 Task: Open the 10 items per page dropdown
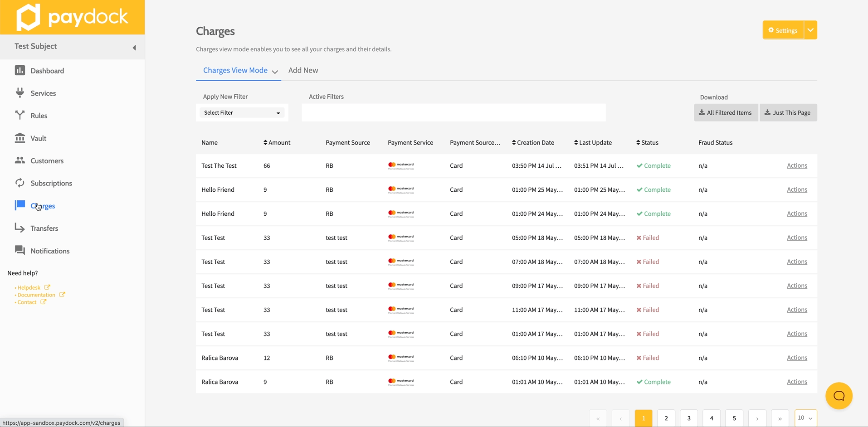coord(805,418)
